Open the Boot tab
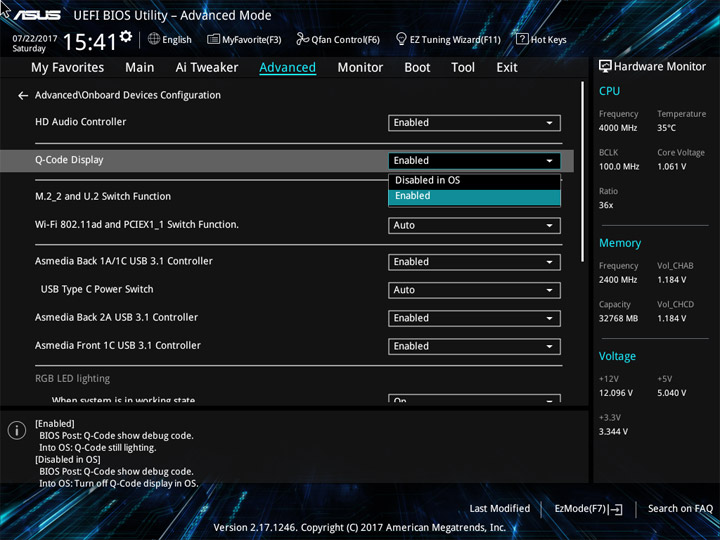The image size is (720, 540). (417, 68)
